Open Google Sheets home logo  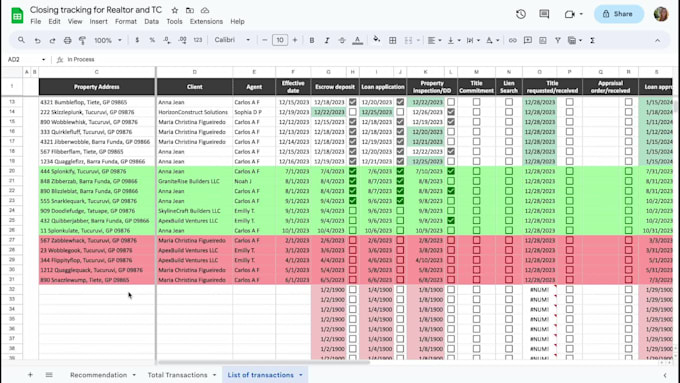coord(17,16)
